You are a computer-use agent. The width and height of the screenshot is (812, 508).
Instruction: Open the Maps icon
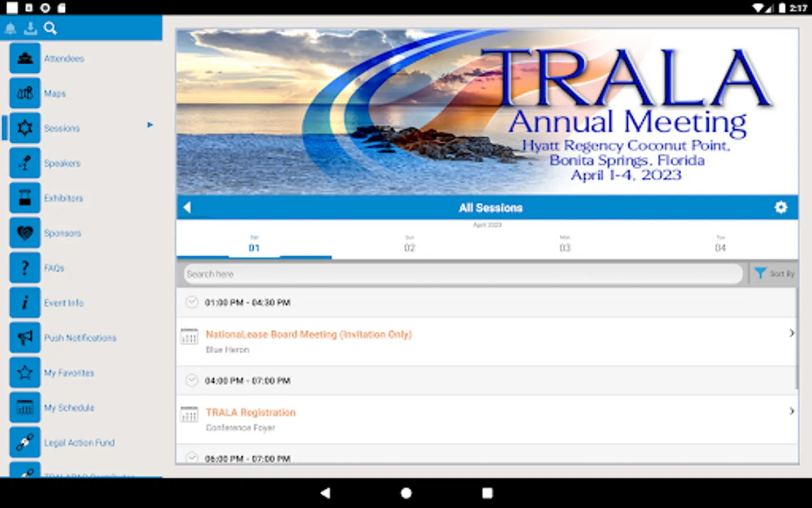[25, 93]
